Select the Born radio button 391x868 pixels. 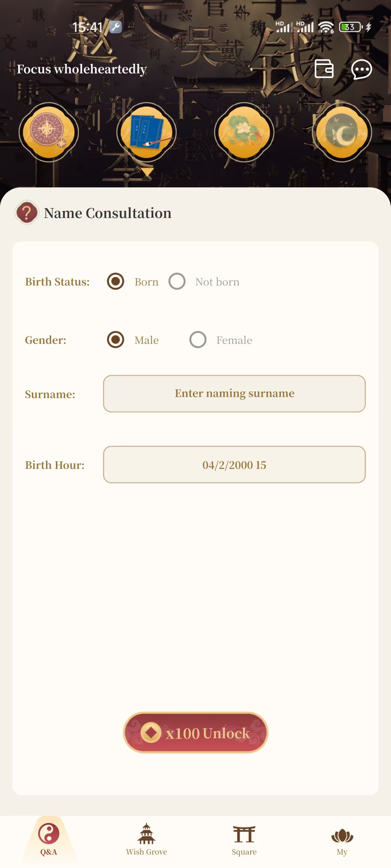[116, 281]
